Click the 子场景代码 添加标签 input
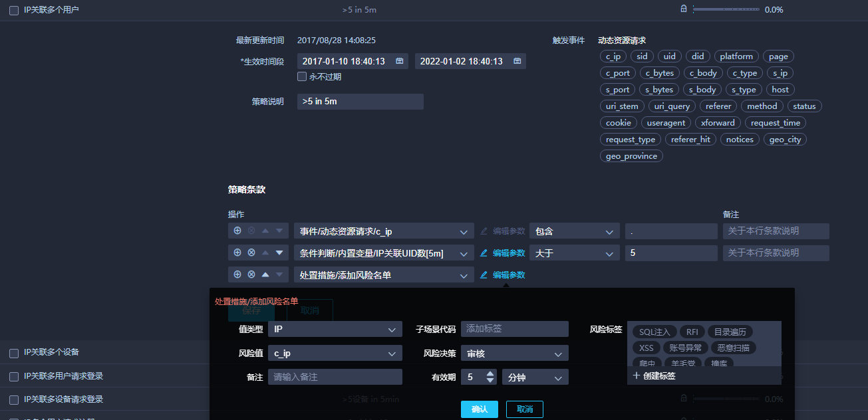This screenshot has width=868, height=420. [x=515, y=329]
